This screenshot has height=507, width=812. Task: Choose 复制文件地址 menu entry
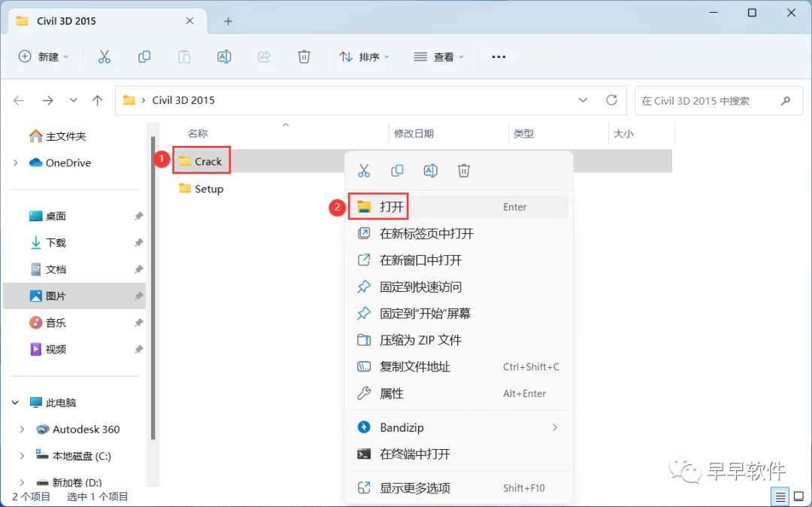click(459, 366)
